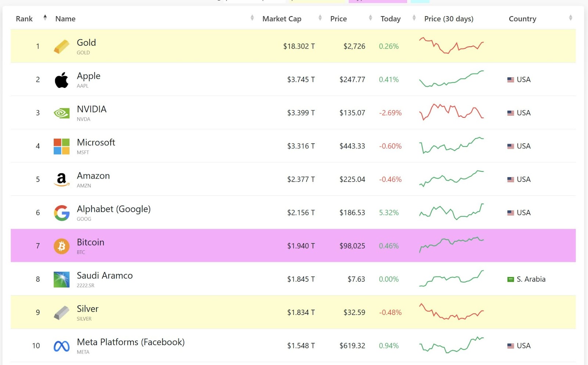Screen dimensions: 588x365
Task: Click NVIDIA's -2.69% daily change
Action: [390, 113]
